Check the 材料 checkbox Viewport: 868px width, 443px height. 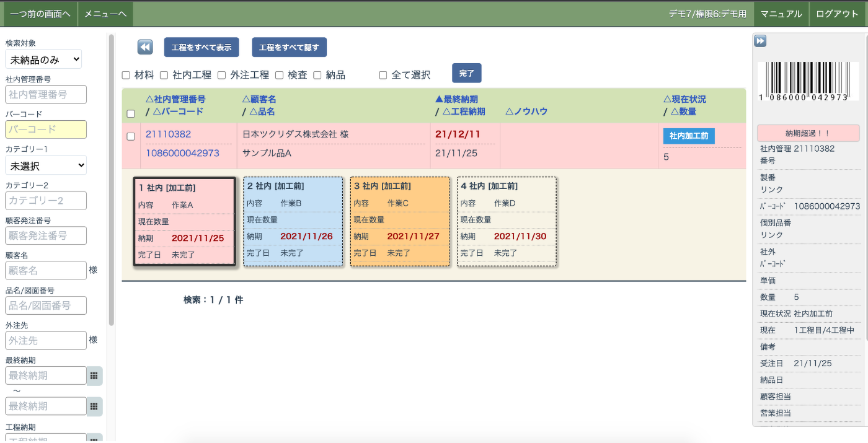point(126,75)
